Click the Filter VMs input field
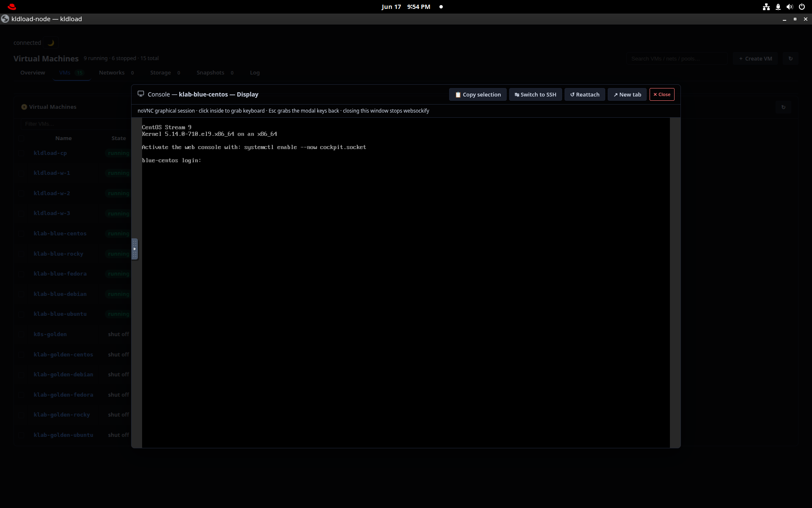The width and height of the screenshot is (812, 508). (x=76, y=124)
